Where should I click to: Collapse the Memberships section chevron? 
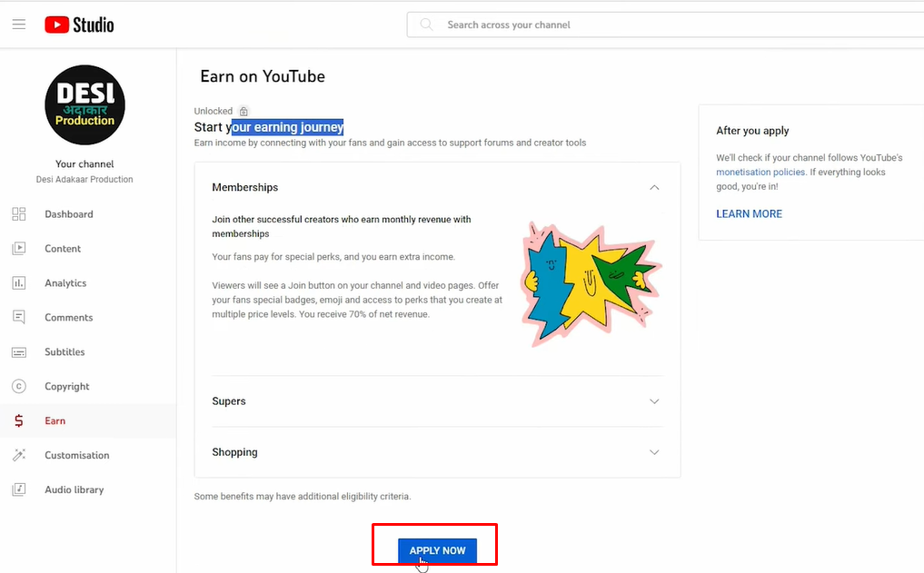654,187
